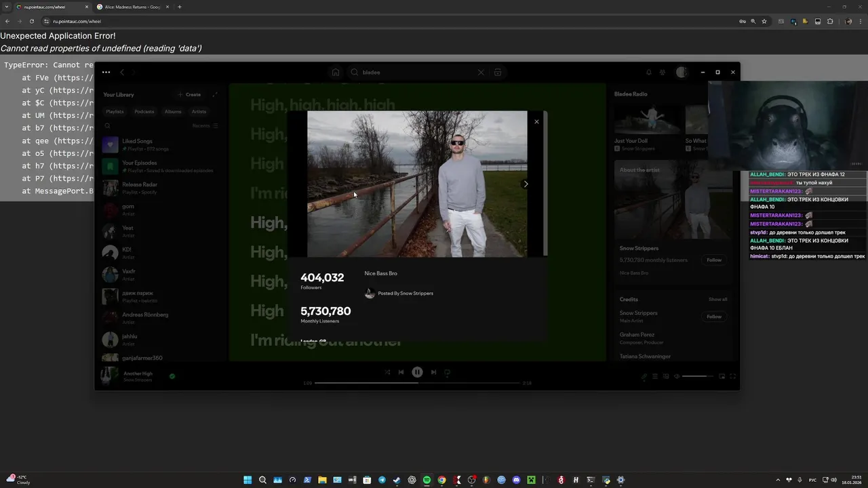Follow Snow Strippers in About section
The image size is (868, 488).
click(x=714, y=260)
